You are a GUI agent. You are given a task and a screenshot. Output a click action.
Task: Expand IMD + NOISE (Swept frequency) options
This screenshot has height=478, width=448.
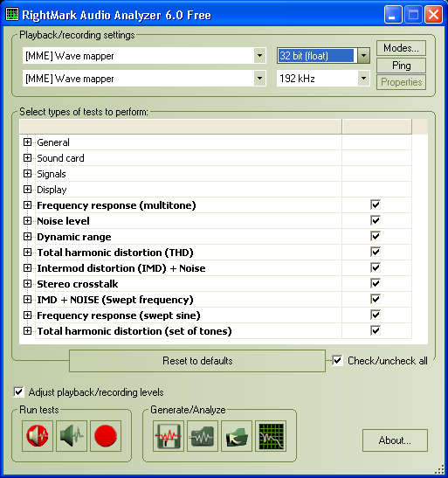click(x=27, y=300)
